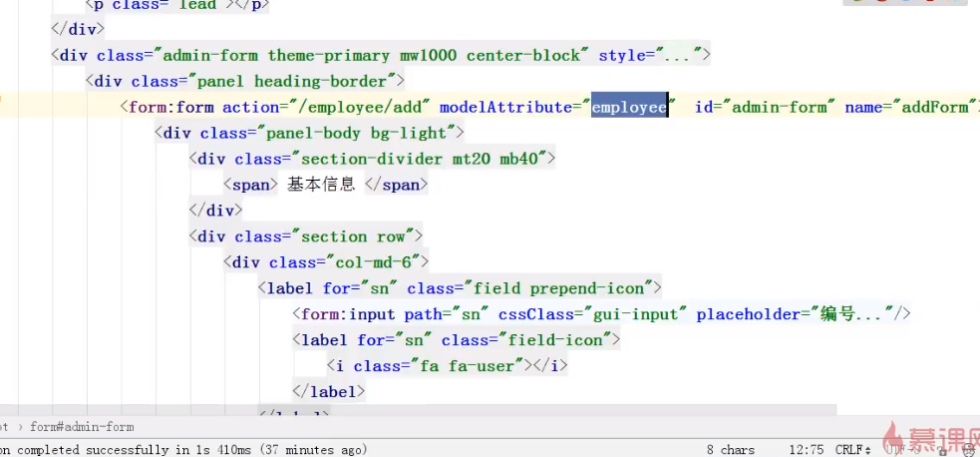Click the name="addForm" attribute
Viewport: 980px width, 457px height.
(911, 108)
